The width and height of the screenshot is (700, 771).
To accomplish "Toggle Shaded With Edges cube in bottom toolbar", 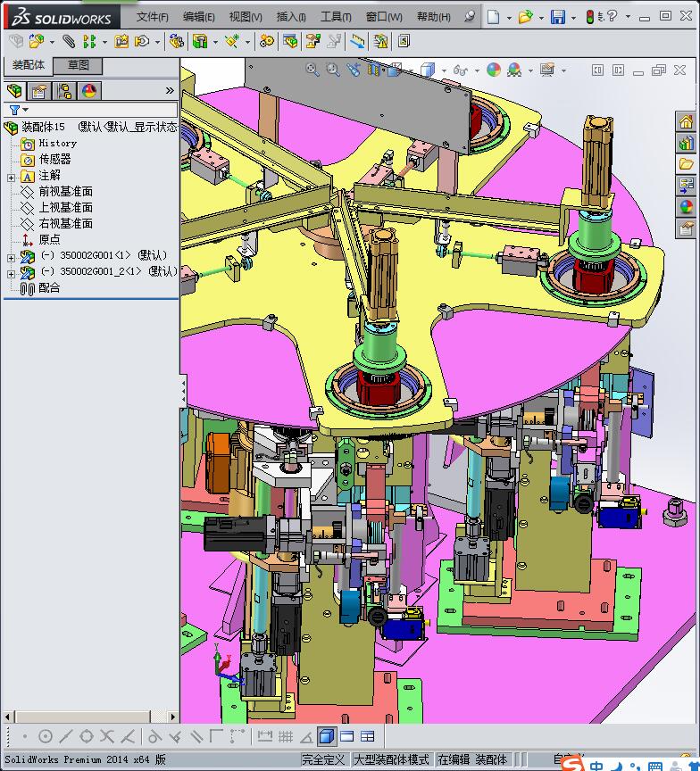I will (x=326, y=736).
